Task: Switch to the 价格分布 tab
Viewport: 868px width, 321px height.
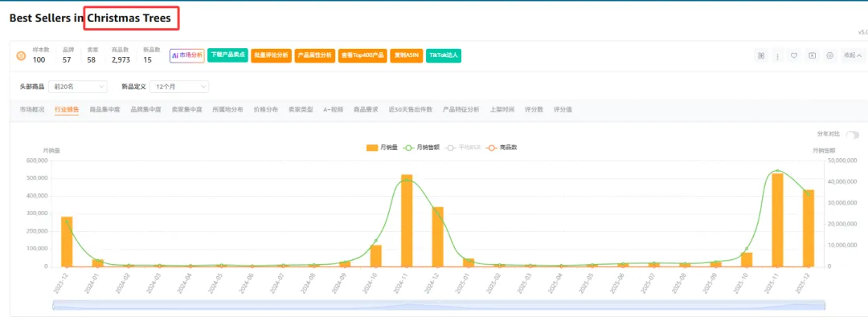Action: 265,109
